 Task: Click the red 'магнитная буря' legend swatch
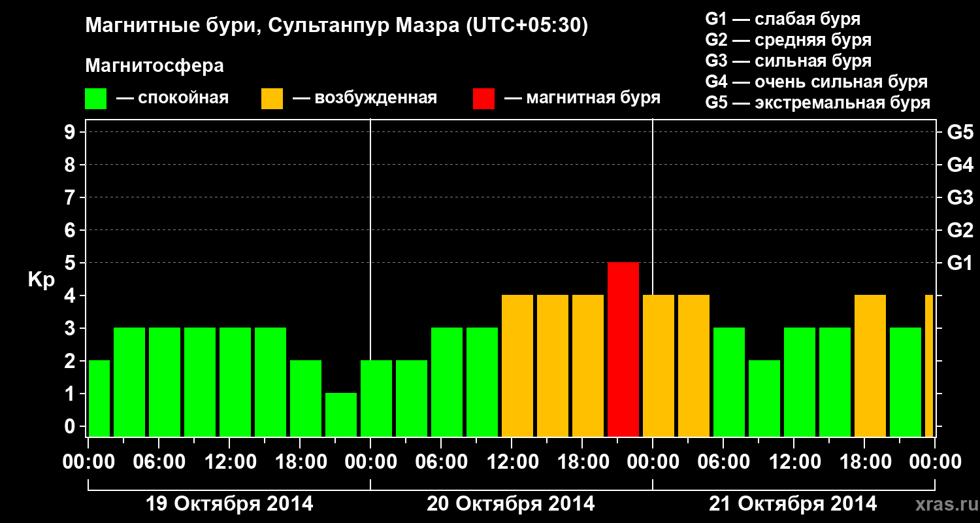tap(483, 99)
